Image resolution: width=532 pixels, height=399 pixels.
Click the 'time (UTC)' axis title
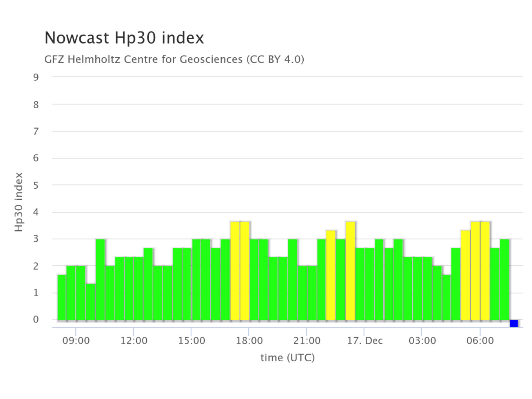point(287,358)
